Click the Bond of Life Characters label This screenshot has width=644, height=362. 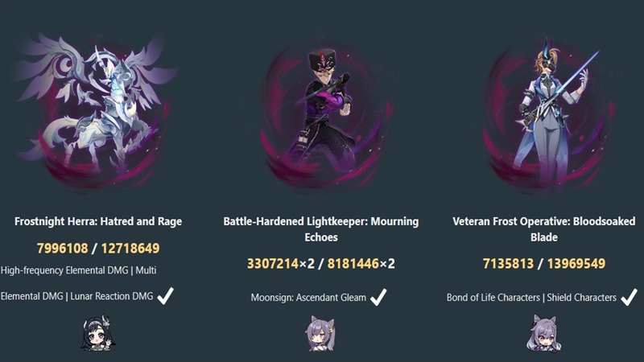(493, 298)
